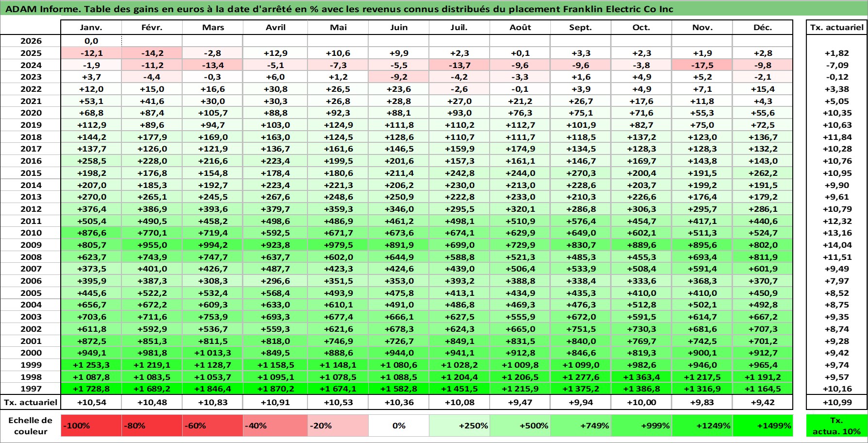Click the -12,1 cell in 2025
Viewport: 868px width, 443px height.
(91, 53)
